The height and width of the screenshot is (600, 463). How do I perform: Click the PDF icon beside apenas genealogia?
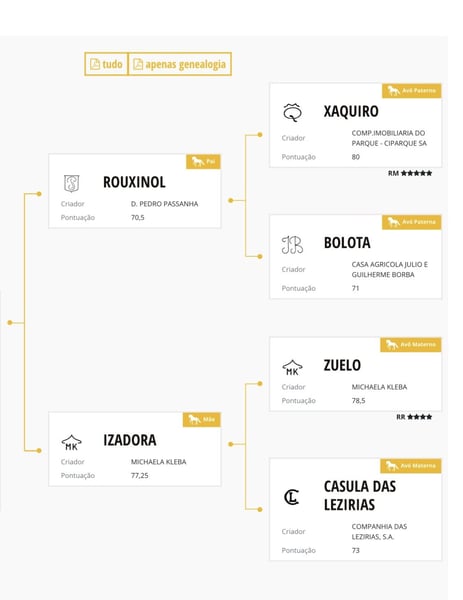click(138, 64)
